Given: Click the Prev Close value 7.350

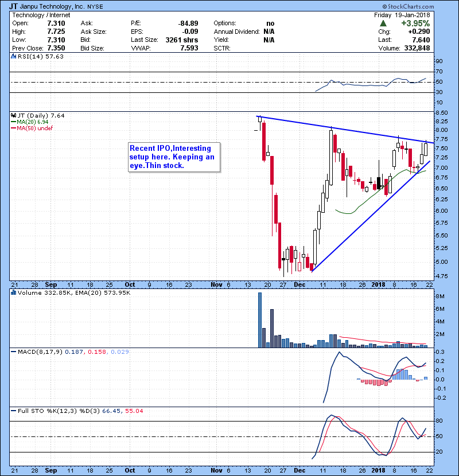Looking at the screenshot, I should pyautogui.click(x=56, y=48).
